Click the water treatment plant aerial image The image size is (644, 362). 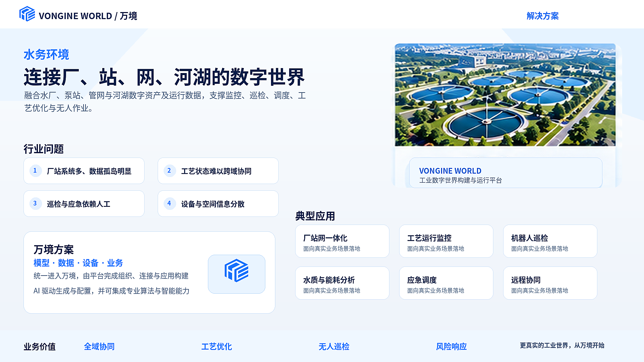505,95
